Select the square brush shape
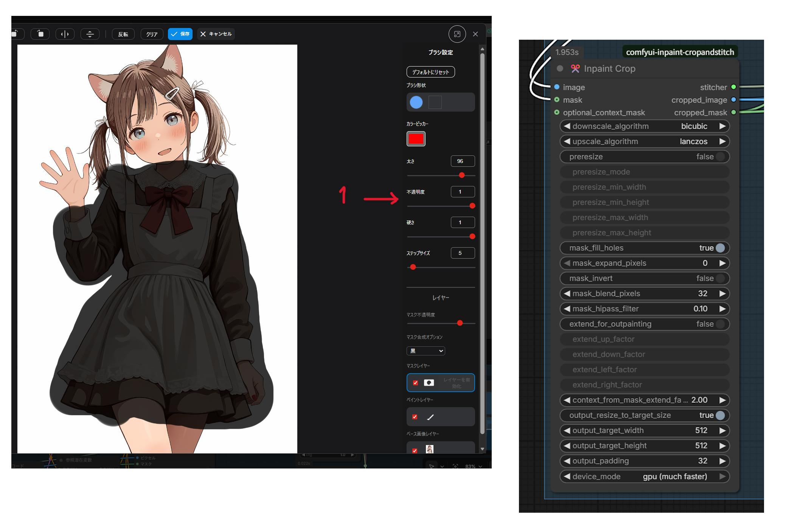 click(435, 102)
